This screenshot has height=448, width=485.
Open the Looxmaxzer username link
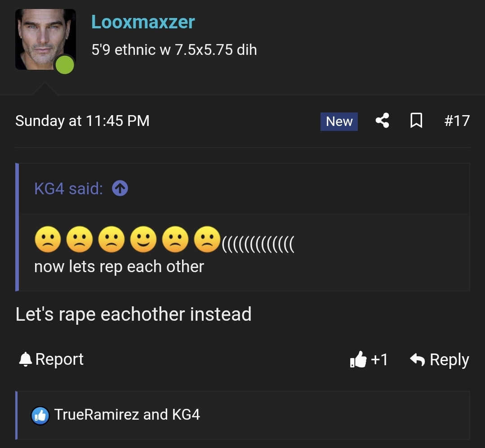point(143,22)
